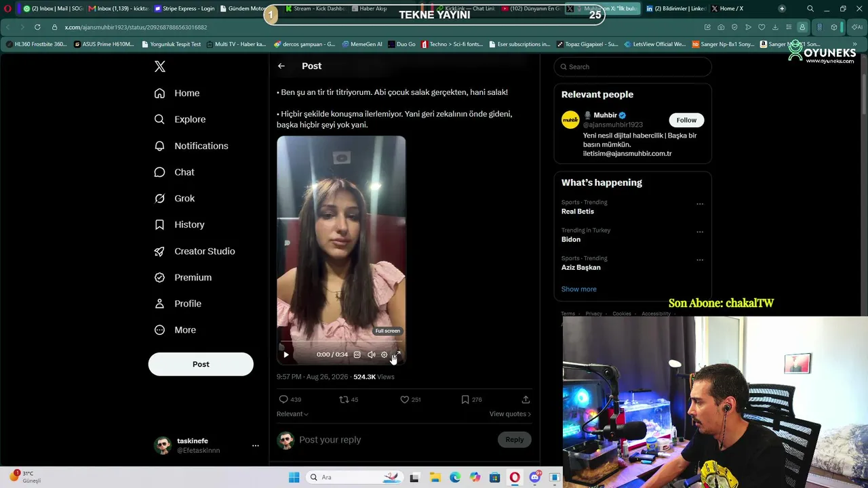Open Discord from the taskbar
Image resolution: width=868 pixels, height=488 pixels.
click(535, 477)
